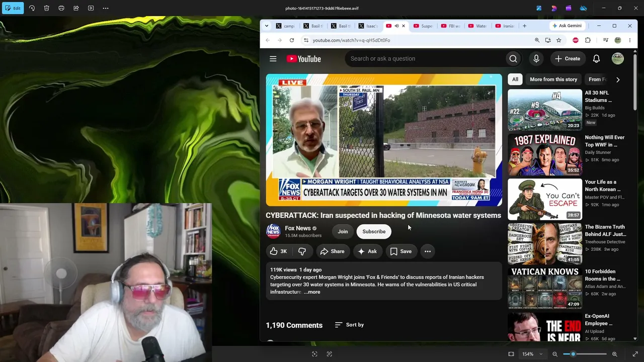
Task: Switch to the 'Suspe' YouTube tab
Action: coord(423,26)
